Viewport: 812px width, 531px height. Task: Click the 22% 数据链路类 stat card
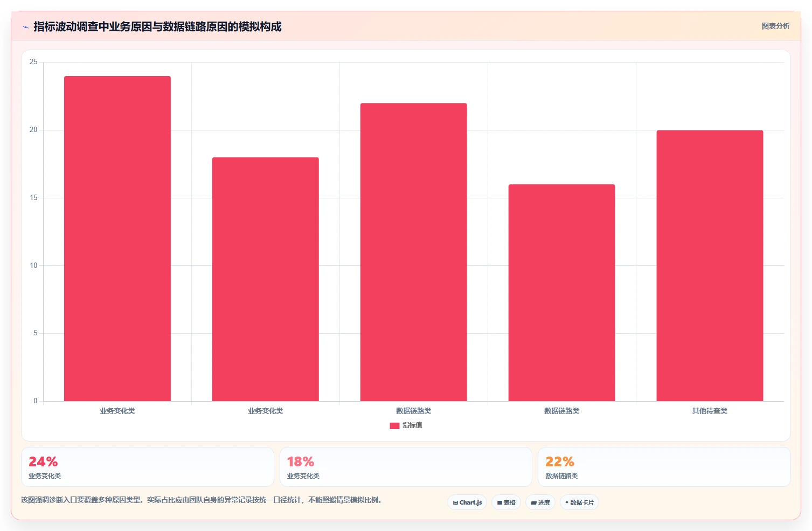(x=664, y=467)
